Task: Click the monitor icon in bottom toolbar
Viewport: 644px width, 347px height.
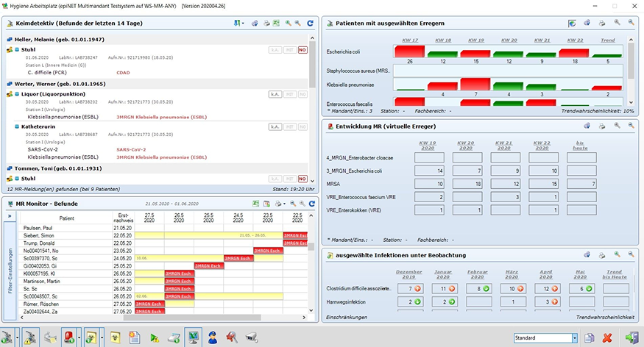Action: tap(194, 337)
